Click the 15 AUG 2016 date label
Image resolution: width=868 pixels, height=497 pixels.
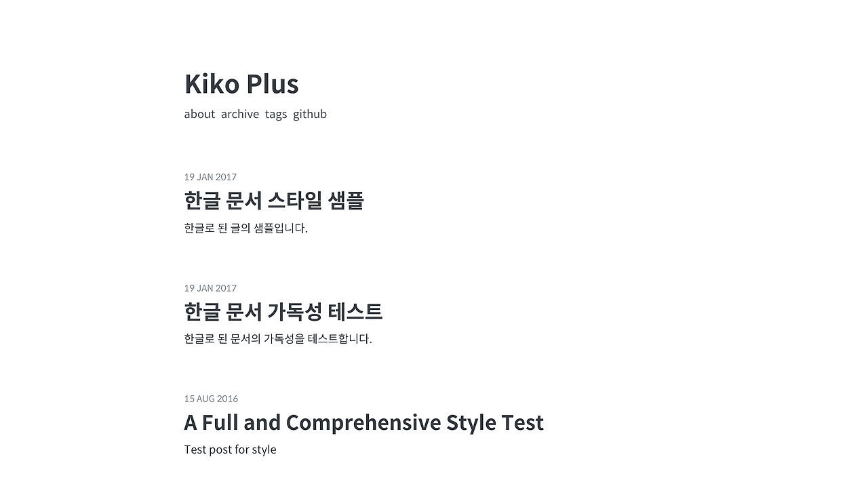click(x=211, y=399)
